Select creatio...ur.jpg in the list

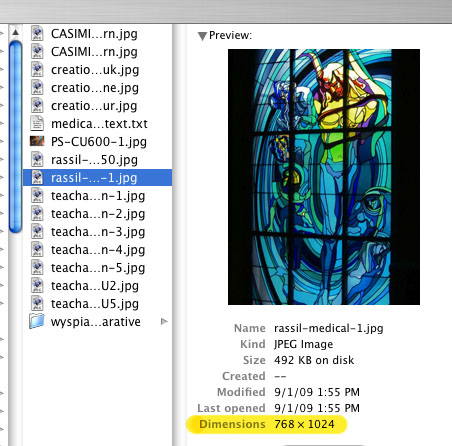pos(94,106)
